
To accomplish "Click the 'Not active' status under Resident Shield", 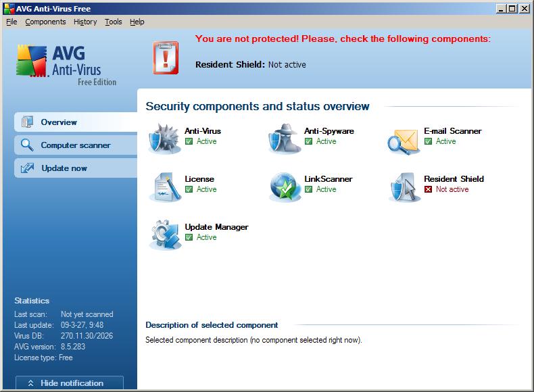I will click(x=452, y=189).
